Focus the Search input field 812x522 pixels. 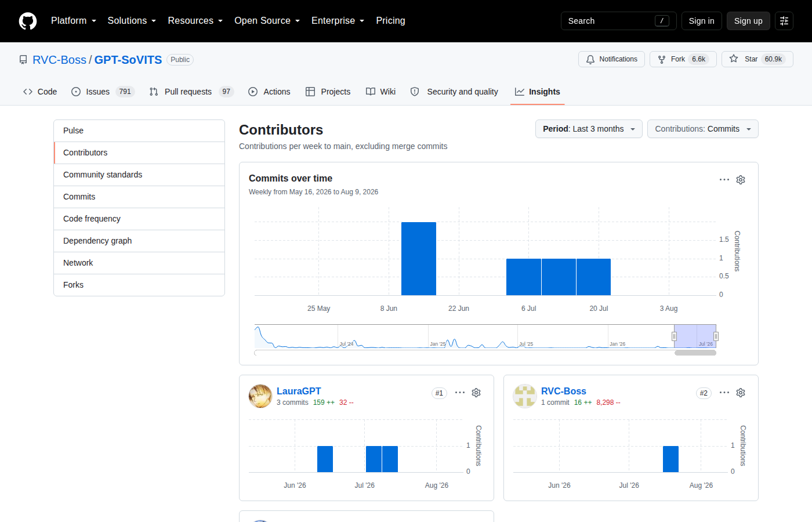(x=618, y=21)
